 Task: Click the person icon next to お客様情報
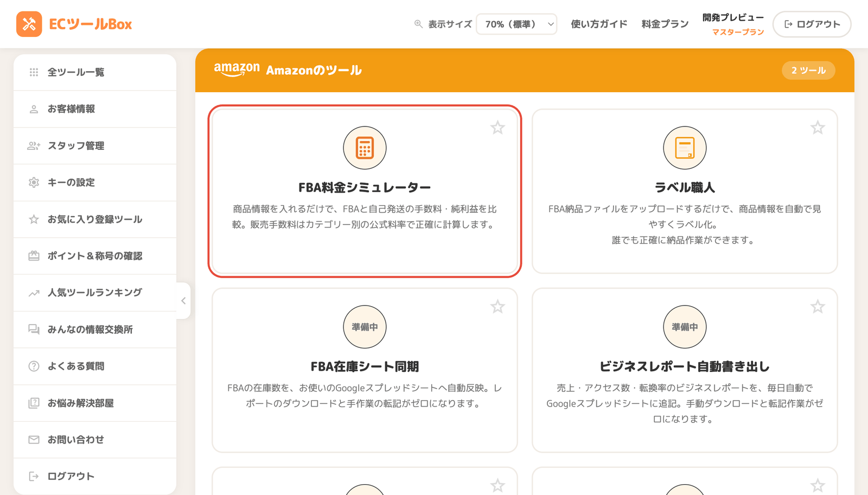tap(34, 109)
